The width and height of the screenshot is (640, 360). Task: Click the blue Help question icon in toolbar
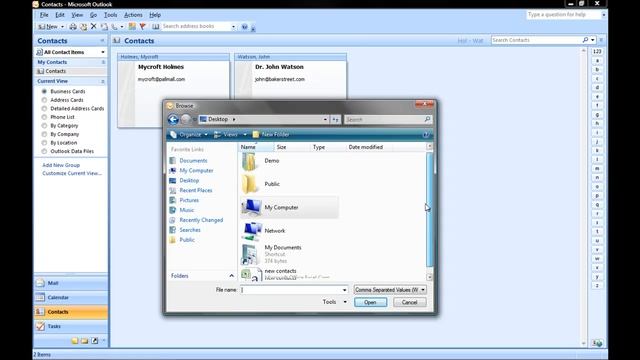(x=244, y=27)
